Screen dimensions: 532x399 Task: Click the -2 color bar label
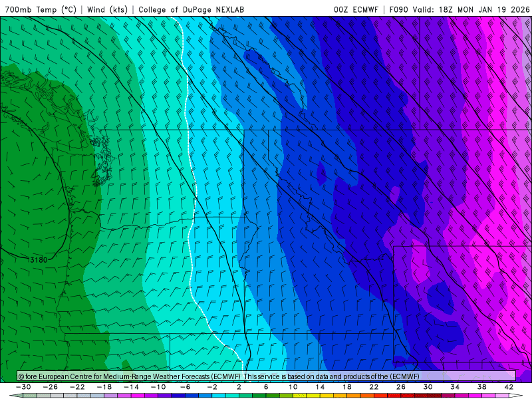point(212,387)
